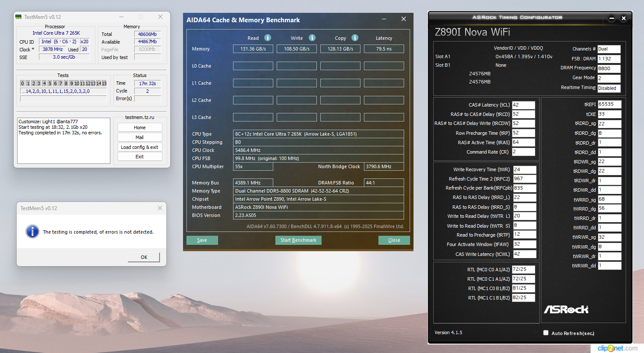The image size is (644, 353).
Task: Close the ASRock Timing Configurator window
Action: pyautogui.click(x=623, y=18)
